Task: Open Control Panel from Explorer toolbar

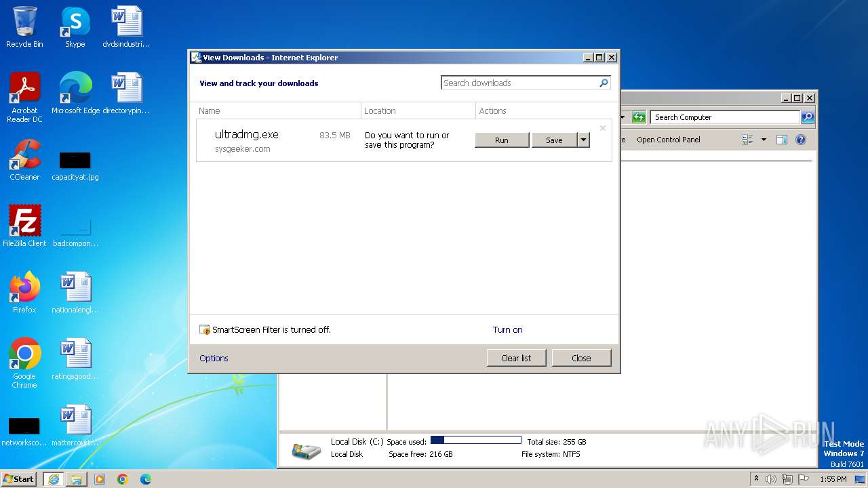Action: (668, 140)
